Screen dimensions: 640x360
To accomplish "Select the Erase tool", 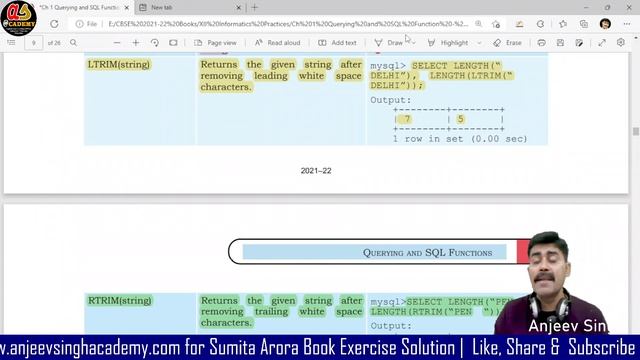I will point(507,42).
